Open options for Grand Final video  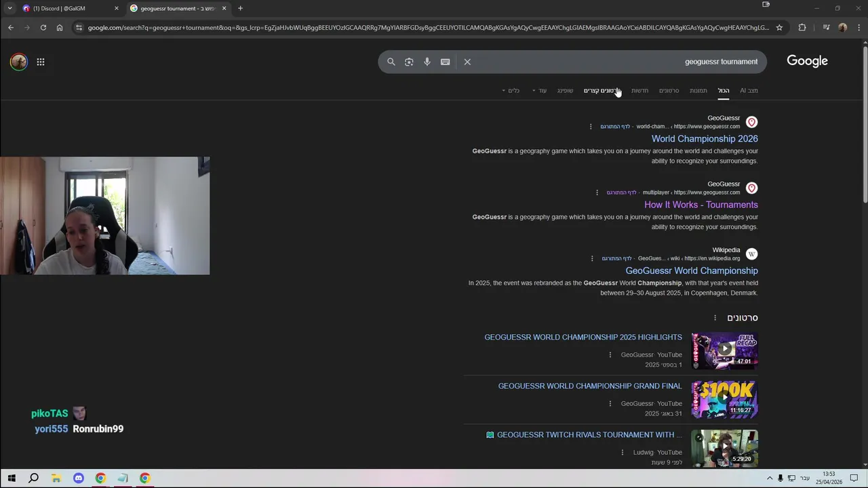point(610,403)
